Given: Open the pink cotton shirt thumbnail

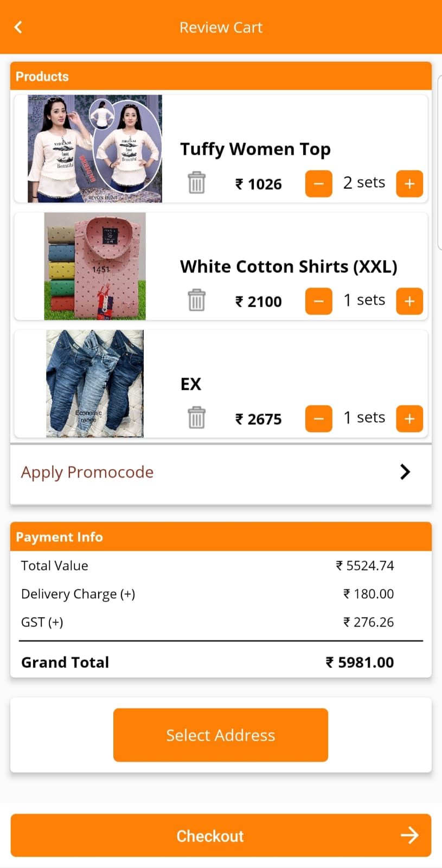Looking at the screenshot, I should click(x=95, y=266).
